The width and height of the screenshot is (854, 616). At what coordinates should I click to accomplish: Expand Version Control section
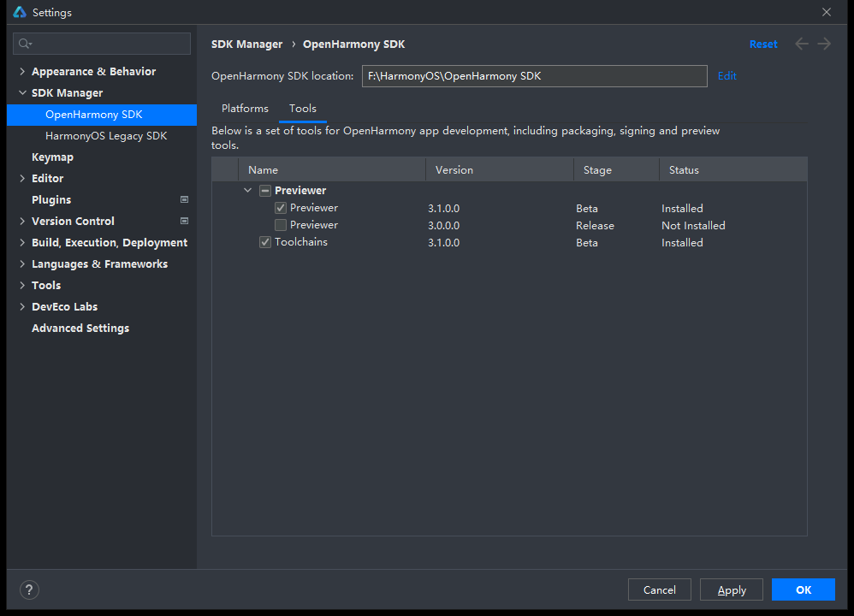click(22, 221)
